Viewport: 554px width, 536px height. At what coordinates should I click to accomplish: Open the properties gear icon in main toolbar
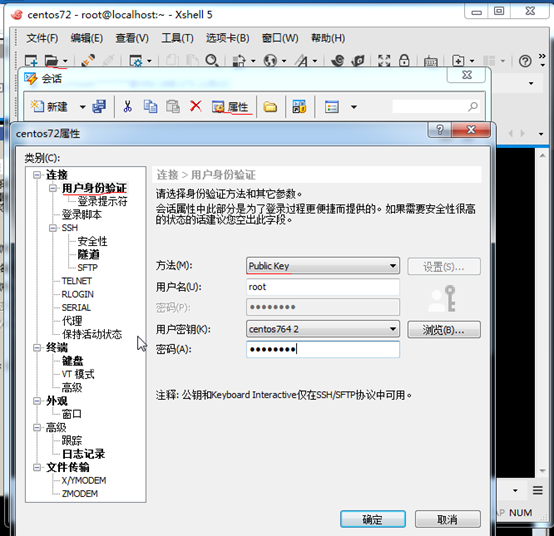coord(136,60)
